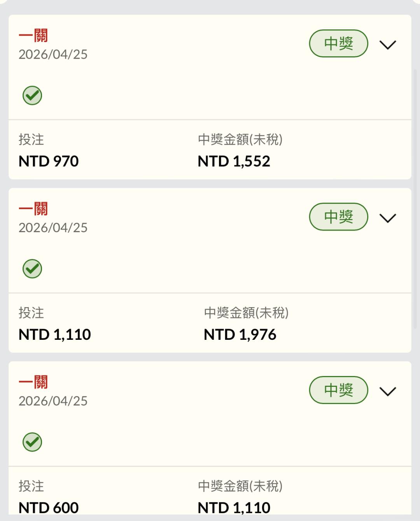Tap the 中獎 badge on the NTD 1,552 winnings card
This screenshot has height=521, width=420.
pos(338,44)
